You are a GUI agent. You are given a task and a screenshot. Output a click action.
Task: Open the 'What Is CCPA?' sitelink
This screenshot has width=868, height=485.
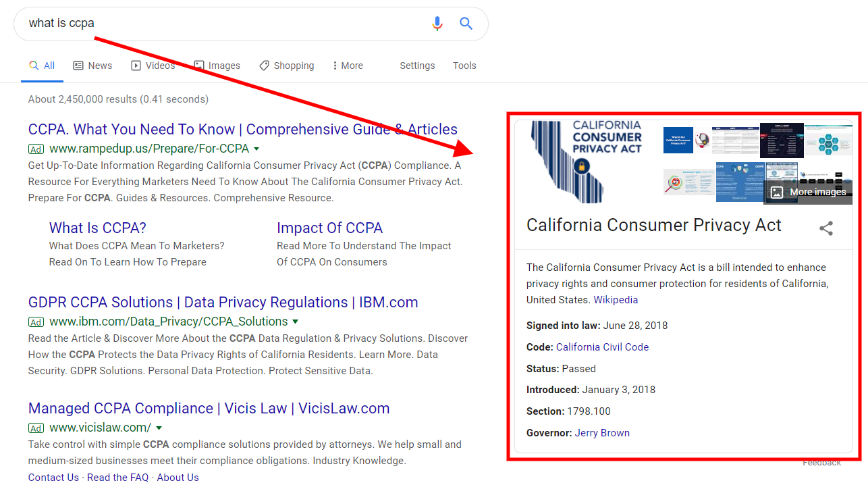pos(98,228)
